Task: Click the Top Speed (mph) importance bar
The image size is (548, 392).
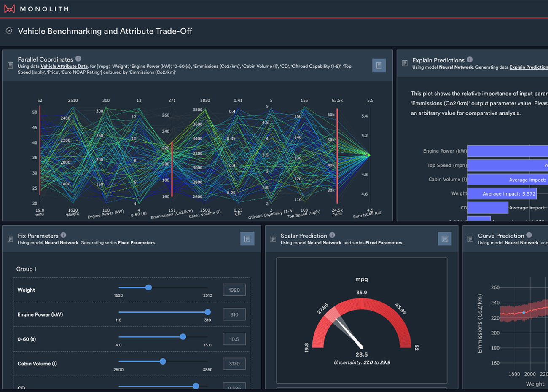Action: (x=508, y=165)
